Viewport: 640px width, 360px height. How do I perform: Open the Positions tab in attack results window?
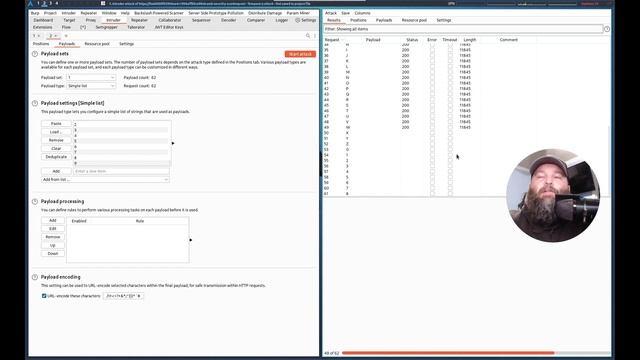tap(358, 20)
